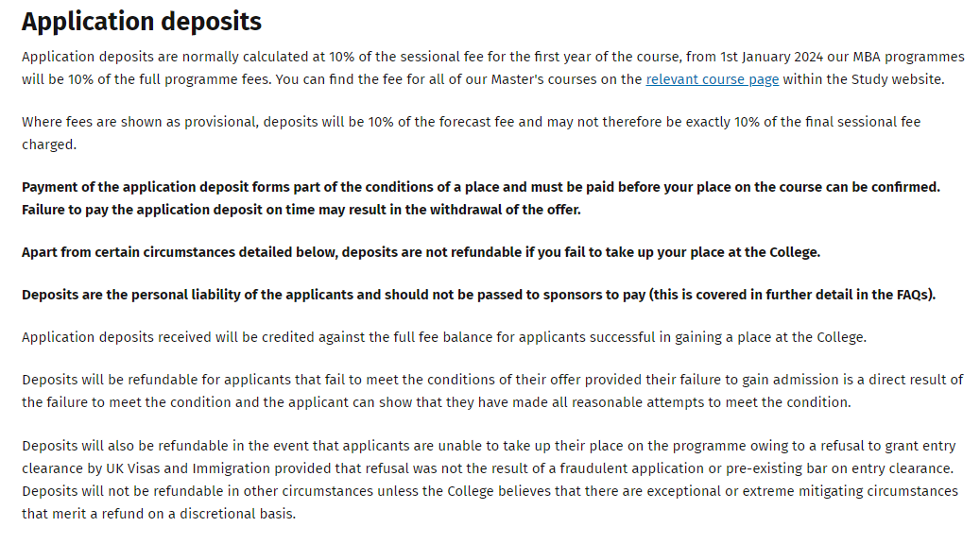Viewport: 980px width, 544px height.
Task: Click the bold 'Payment of the application deposit' sentence
Action: [x=481, y=187]
